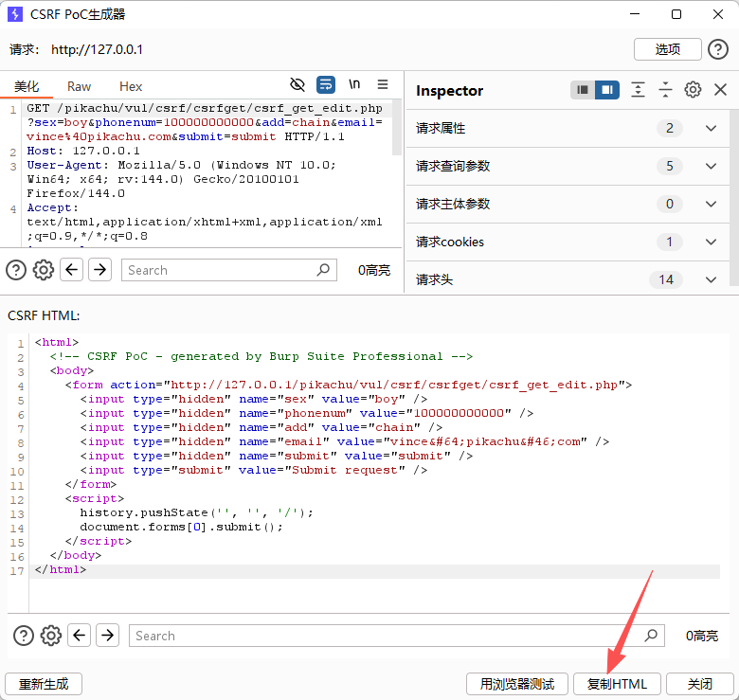This screenshot has width=739, height=700.
Task: Click the 选项 options button
Action: [x=668, y=49]
